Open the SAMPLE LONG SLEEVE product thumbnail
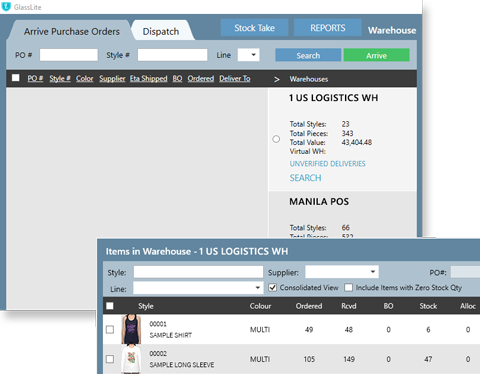 click(x=131, y=359)
